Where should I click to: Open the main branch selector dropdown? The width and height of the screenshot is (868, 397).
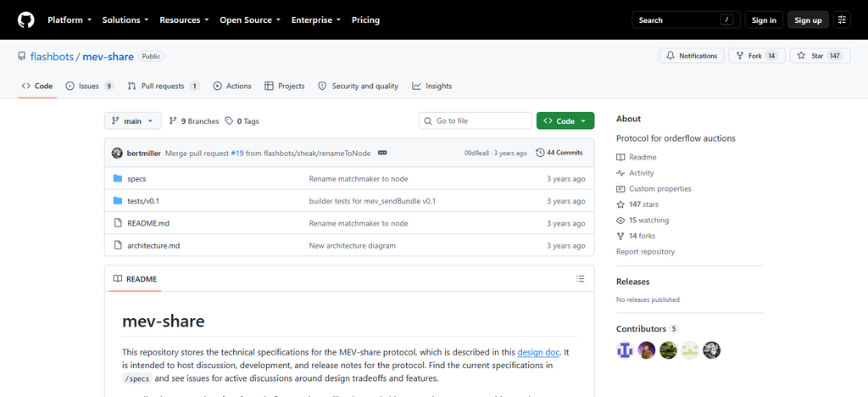133,120
